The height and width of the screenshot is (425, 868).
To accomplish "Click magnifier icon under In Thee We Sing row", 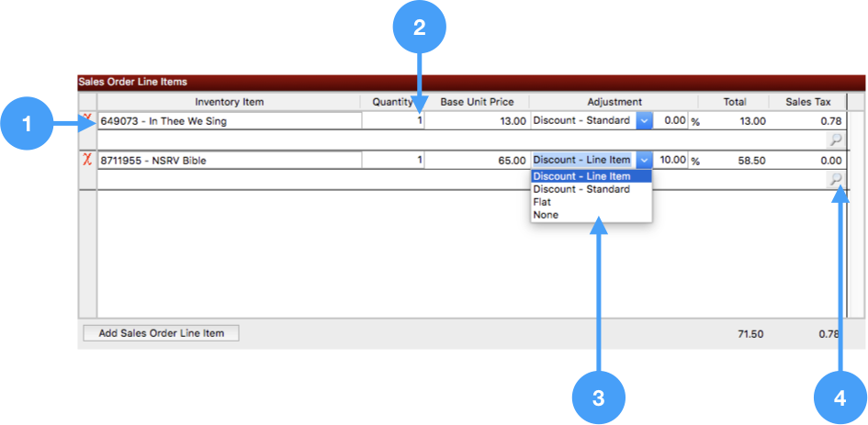I will click(x=836, y=140).
